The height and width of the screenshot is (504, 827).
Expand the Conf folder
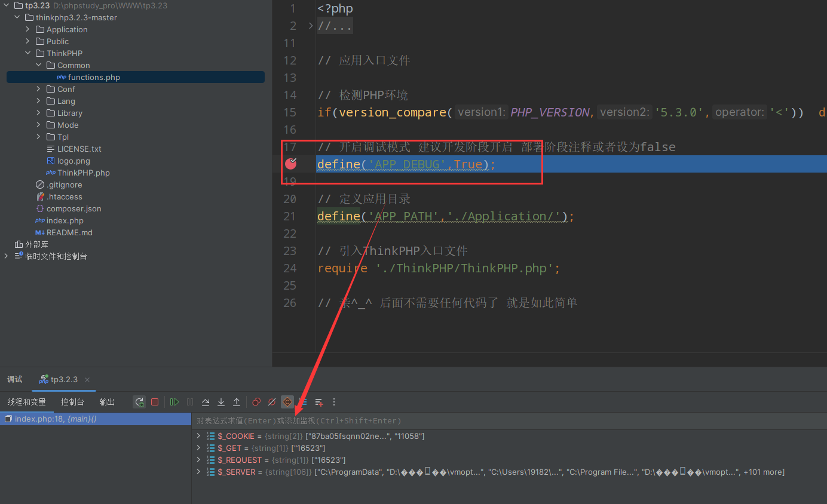coord(38,89)
